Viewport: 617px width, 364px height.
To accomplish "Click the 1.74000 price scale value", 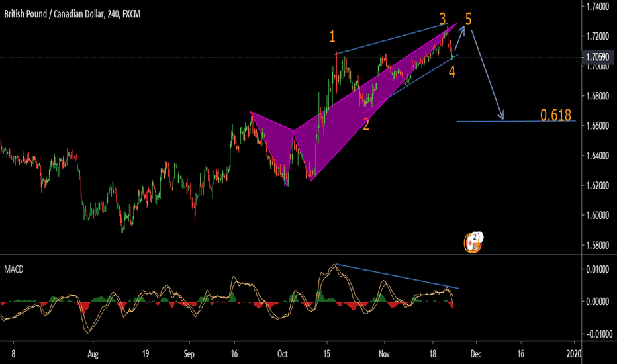I will 598,7.
